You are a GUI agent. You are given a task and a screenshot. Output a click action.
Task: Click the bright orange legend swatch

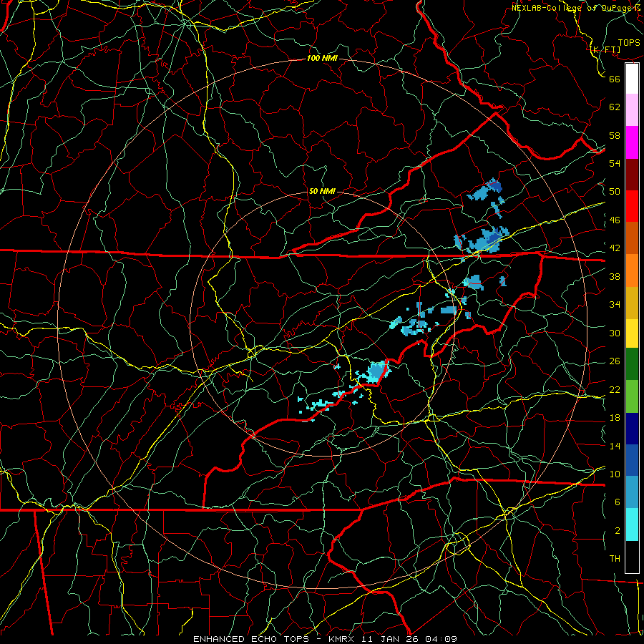[x=632, y=270]
